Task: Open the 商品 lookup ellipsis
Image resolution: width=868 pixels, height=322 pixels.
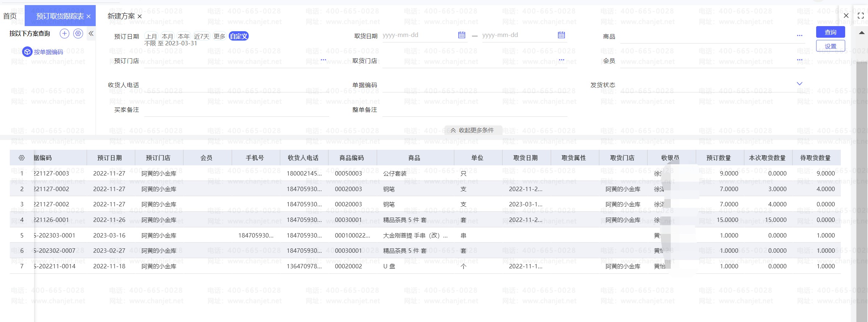Action: point(799,36)
